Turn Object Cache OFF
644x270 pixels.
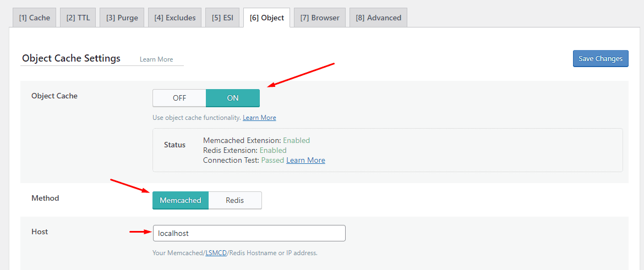coord(179,98)
